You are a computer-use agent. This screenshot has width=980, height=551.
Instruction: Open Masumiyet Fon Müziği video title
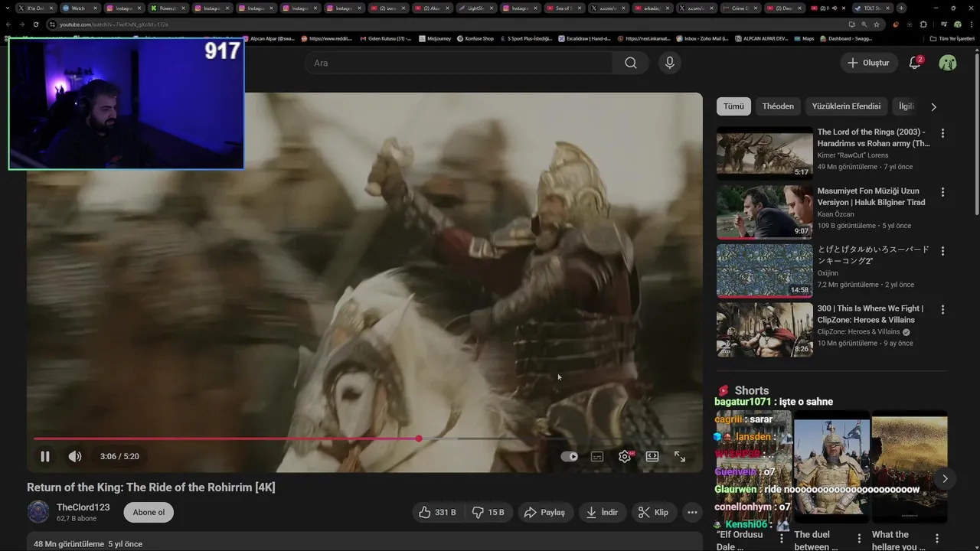click(x=871, y=197)
